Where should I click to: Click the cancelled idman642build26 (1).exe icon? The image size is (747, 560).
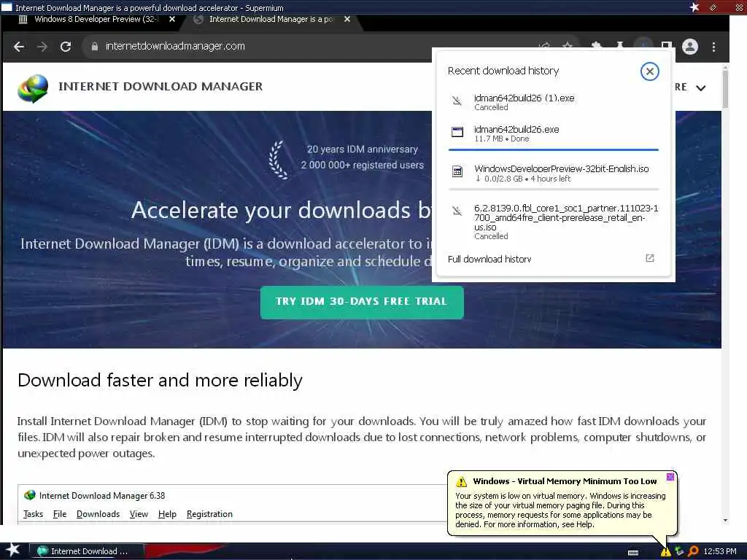(457, 101)
